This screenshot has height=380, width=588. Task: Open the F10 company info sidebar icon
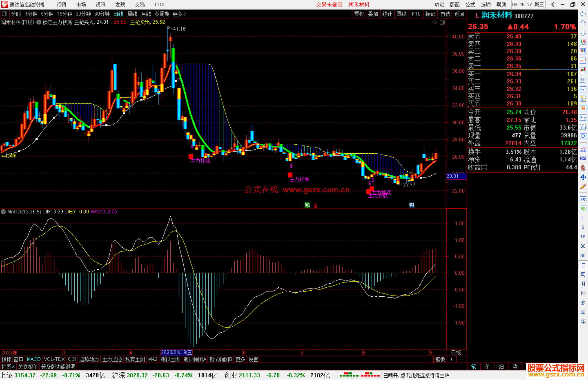583,89
